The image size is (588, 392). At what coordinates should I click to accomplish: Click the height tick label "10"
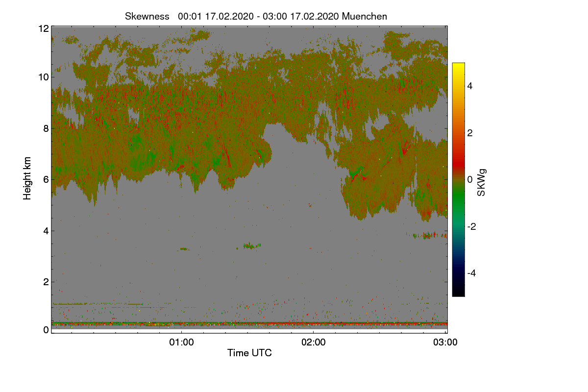(x=43, y=77)
